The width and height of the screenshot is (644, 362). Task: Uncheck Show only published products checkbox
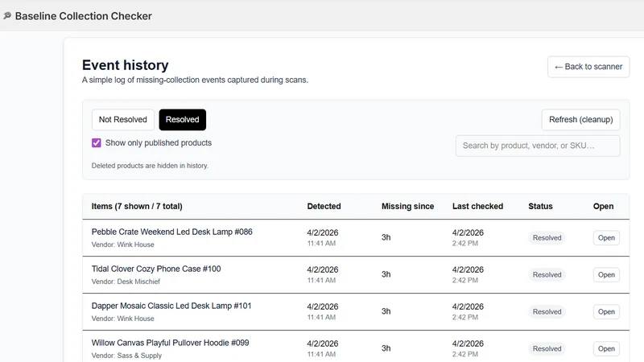tap(96, 143)
